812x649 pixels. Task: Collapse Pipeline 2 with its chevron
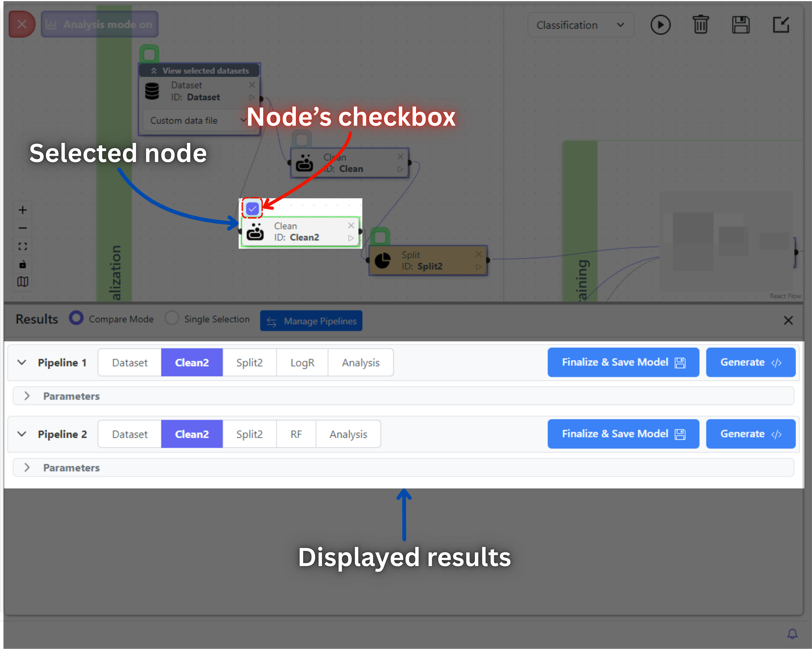[x=22, y=434]
